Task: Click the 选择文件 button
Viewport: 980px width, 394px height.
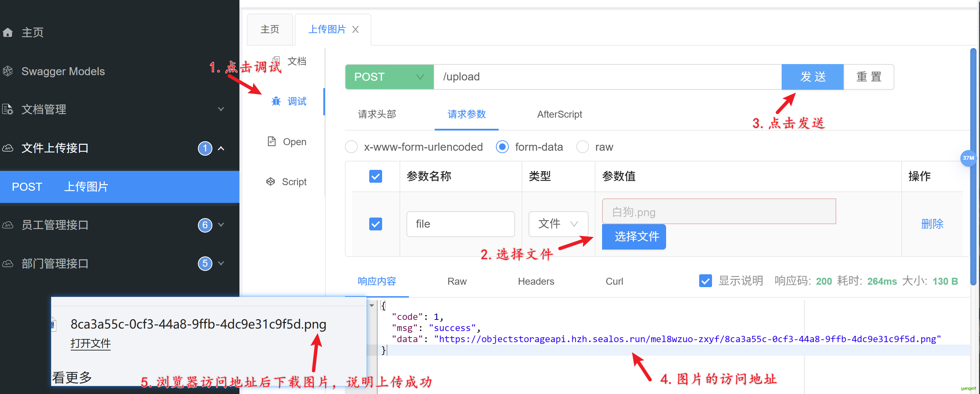Action: [x=634, y=237]
